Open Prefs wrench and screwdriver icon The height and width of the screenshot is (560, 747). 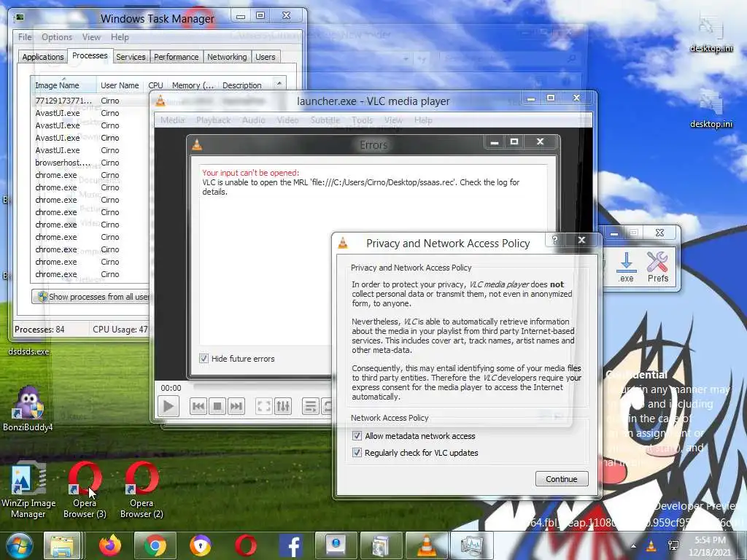click(657, 267)
